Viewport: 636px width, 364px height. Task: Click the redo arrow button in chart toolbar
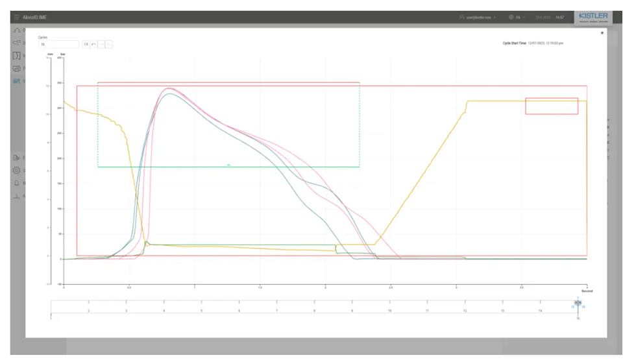point(101,44)
